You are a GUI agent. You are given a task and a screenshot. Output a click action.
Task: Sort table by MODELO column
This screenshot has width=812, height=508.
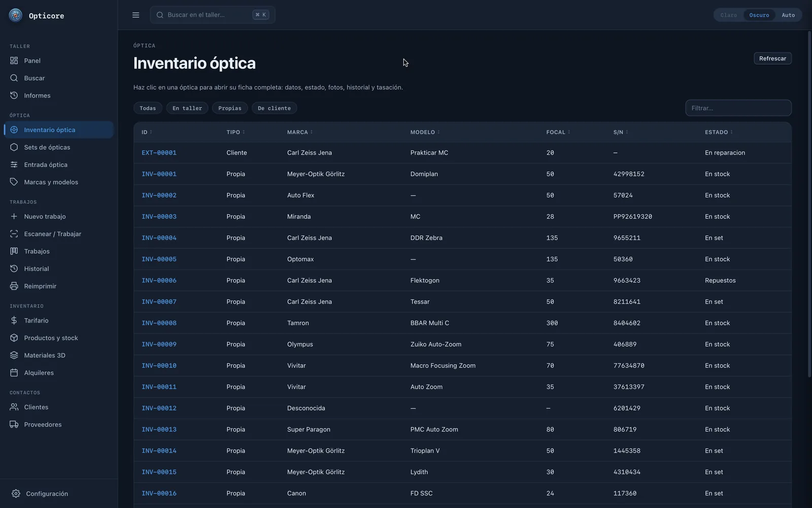pos(425,132)
